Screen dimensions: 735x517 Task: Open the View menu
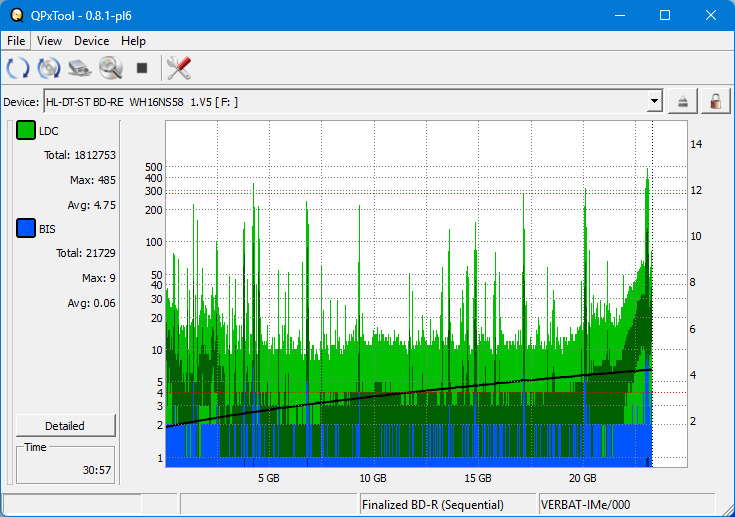[49, 41]
